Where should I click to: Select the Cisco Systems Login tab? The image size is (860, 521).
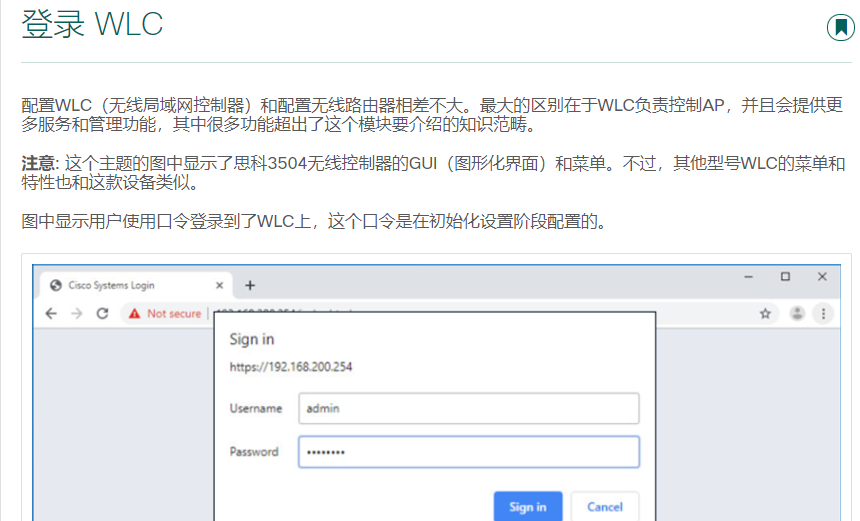pyautogui.click(x=120, y=285)
